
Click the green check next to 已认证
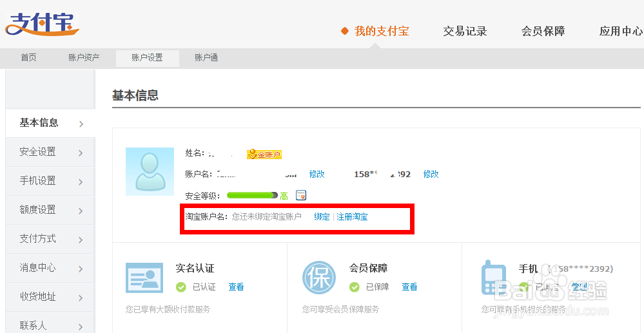[181, 287]
